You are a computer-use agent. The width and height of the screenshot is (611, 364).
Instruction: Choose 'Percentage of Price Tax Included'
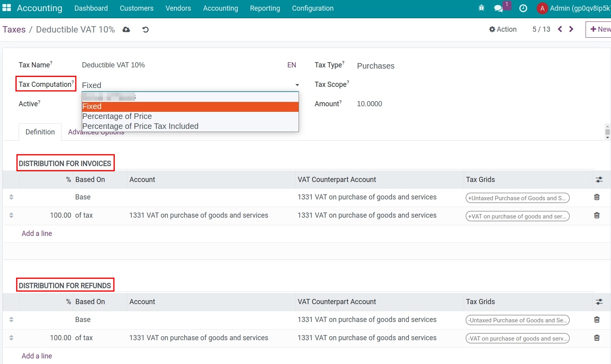click(140, 126)
